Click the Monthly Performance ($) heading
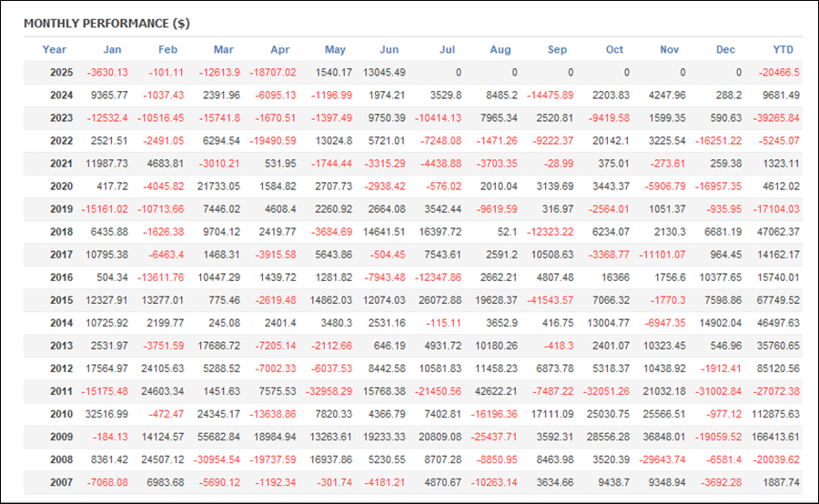 106,24
